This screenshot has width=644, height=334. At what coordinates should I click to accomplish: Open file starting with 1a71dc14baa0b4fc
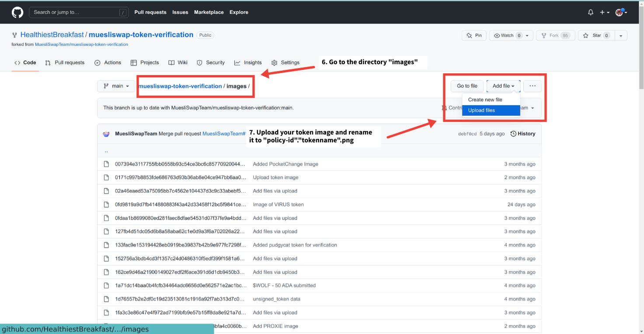point(181,286)
